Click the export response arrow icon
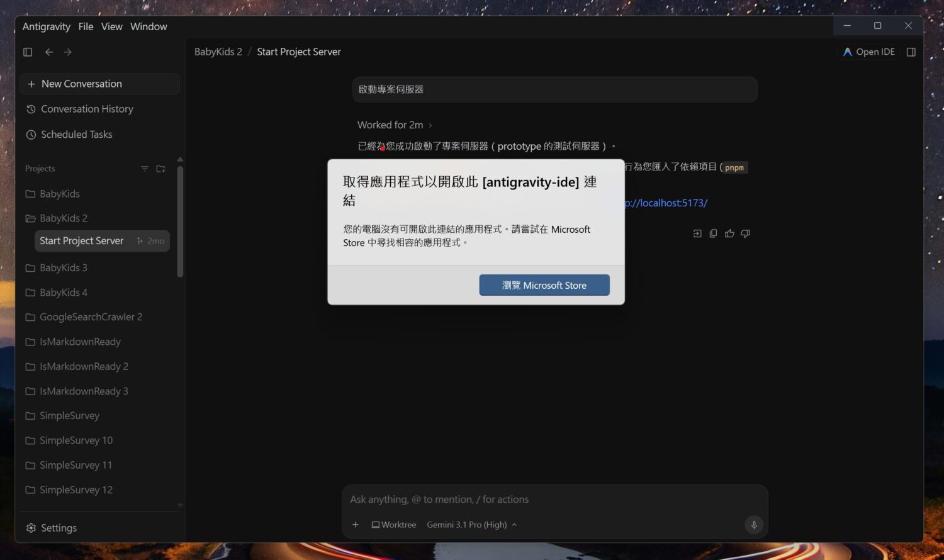This screenshot has width=944, height=560. (x=697, y=233)
